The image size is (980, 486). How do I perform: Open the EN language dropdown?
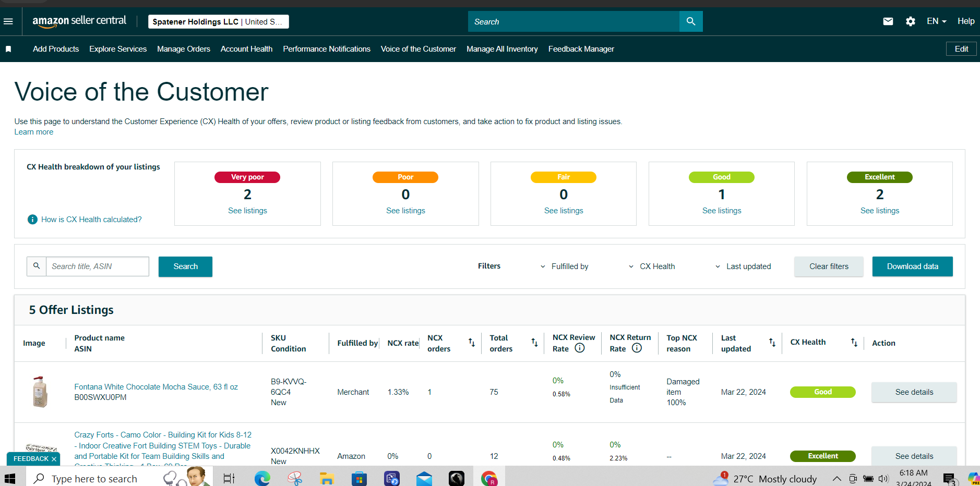pyautogui.click(x=937, y=21)
